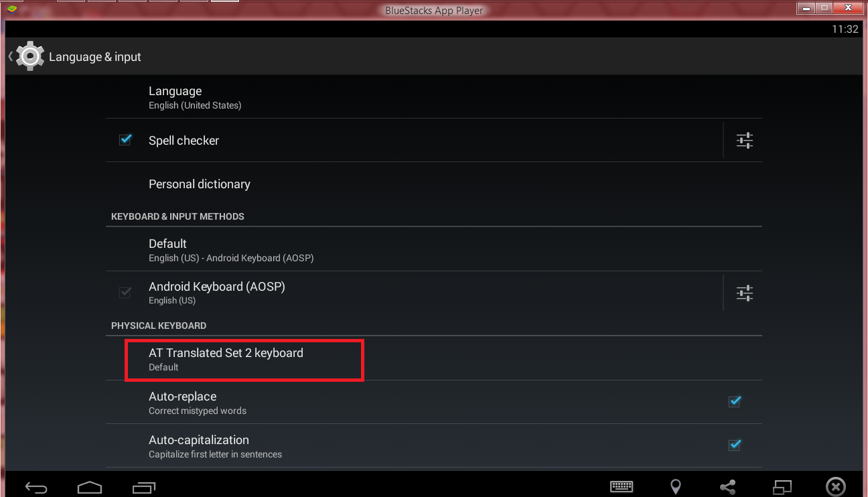This screenshot has height=497, width=868.
Task: Toggle the on-screen keyboard icon
Action: pyautogui.click(x=622, y=487)
